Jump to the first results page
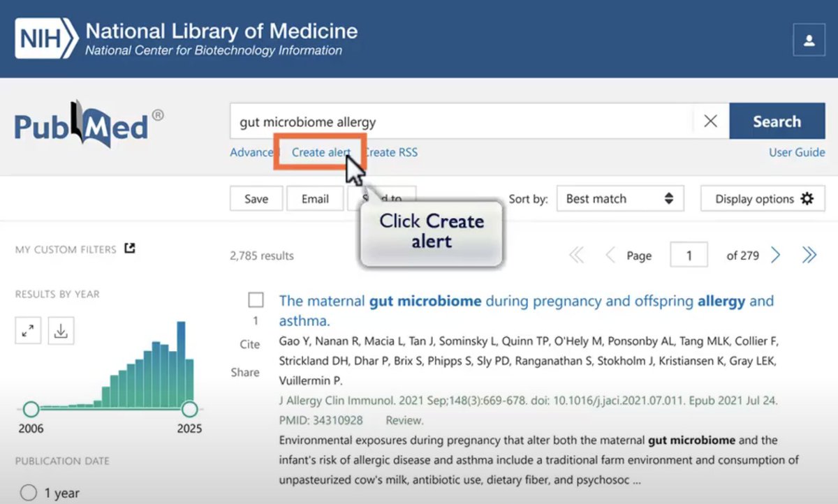The height and width of the screenshot is (504, 838). coord(576,255)
